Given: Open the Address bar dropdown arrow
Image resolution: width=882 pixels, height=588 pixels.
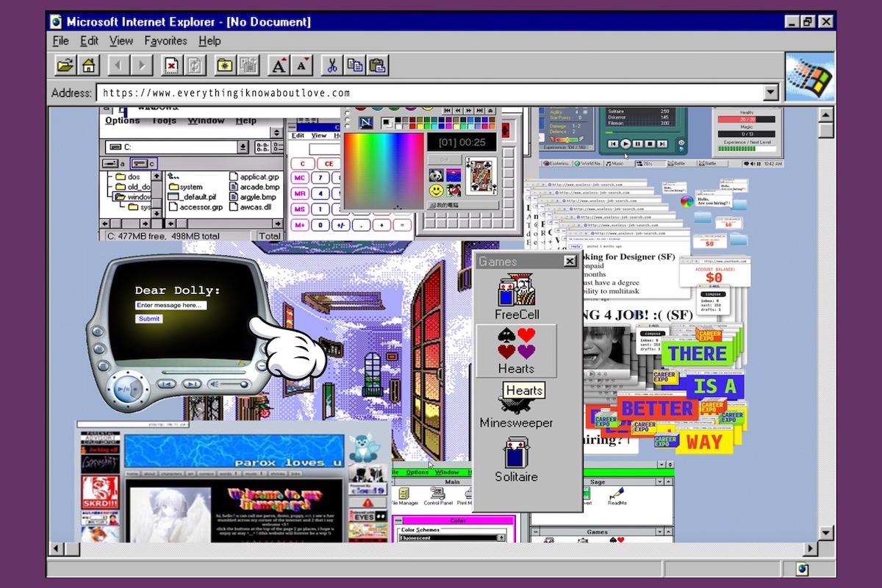Looking at the screenshot, I should pos(770,93).
